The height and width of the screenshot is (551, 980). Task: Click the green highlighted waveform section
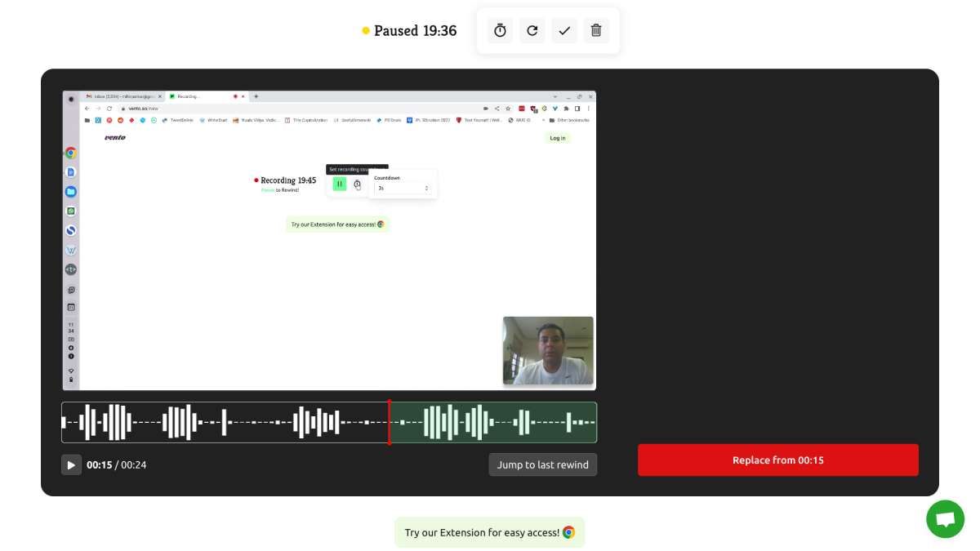pos(493,422)
